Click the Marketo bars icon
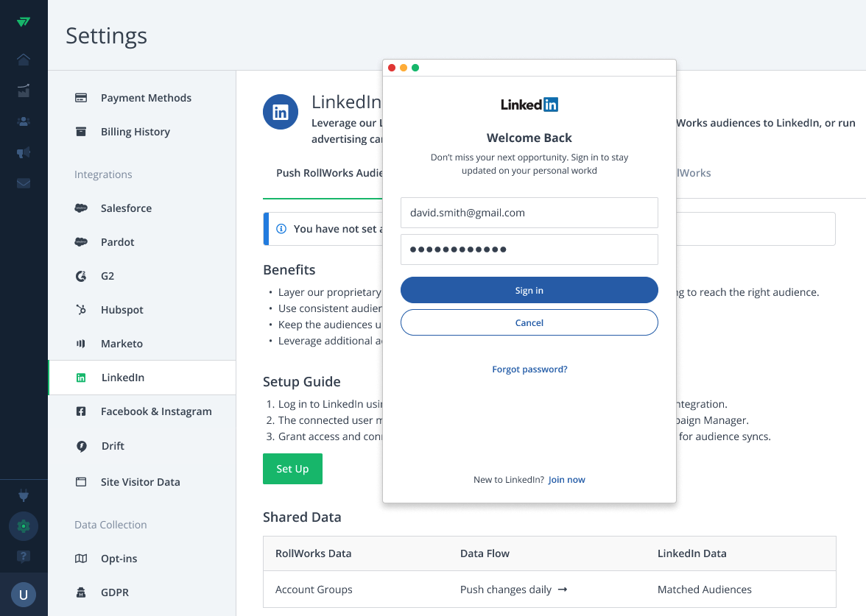The width and height of the screenshot is (866, 616). pos(81,343)
